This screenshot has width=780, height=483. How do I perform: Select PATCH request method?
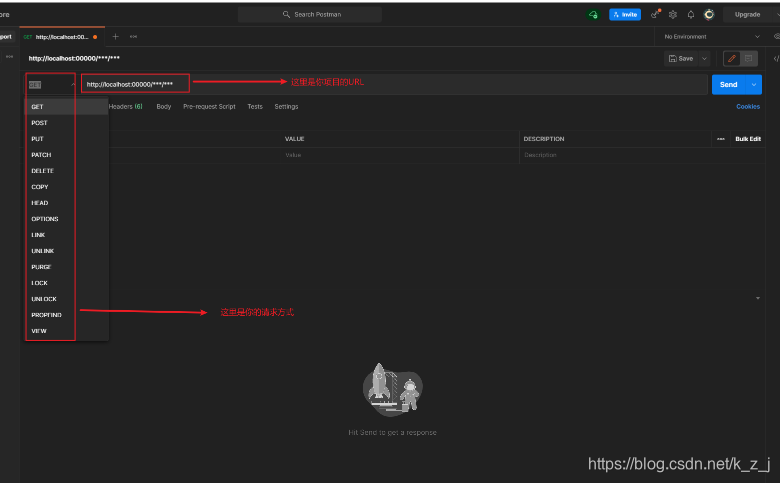coord(66,155)
